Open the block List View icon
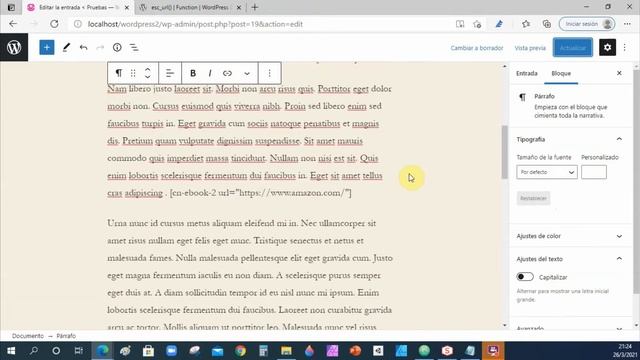The width and height of the screenshot is (640, 360). pos(134,48)
